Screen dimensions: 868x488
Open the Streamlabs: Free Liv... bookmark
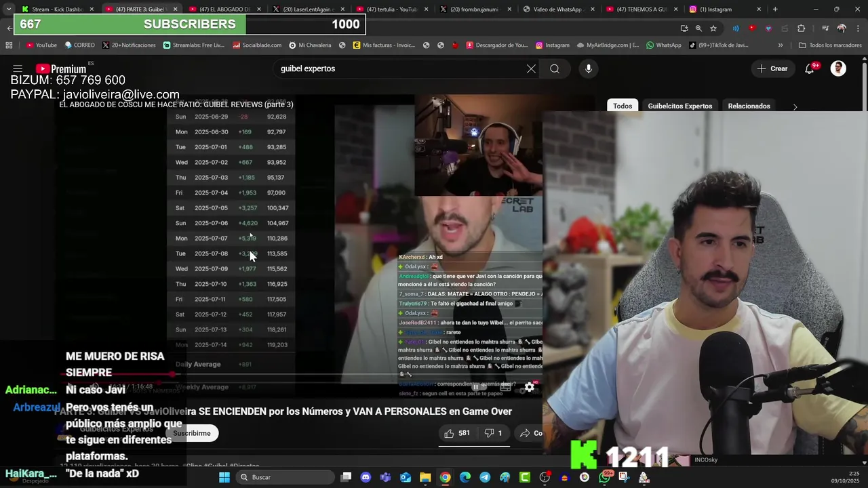[193, 45]
